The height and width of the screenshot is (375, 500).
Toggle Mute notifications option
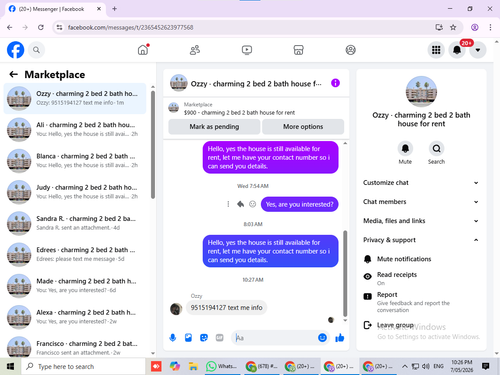click(x=421, y=259)
